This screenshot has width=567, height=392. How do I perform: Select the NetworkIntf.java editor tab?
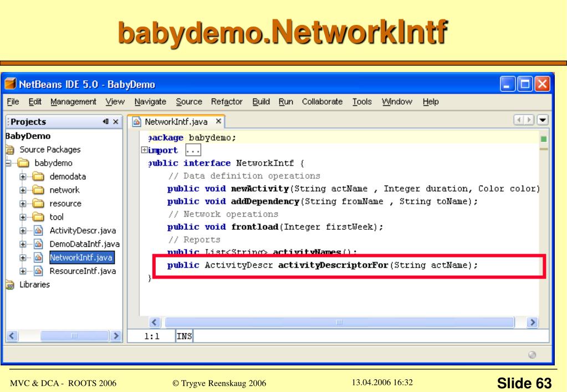[x=176, y=122]
